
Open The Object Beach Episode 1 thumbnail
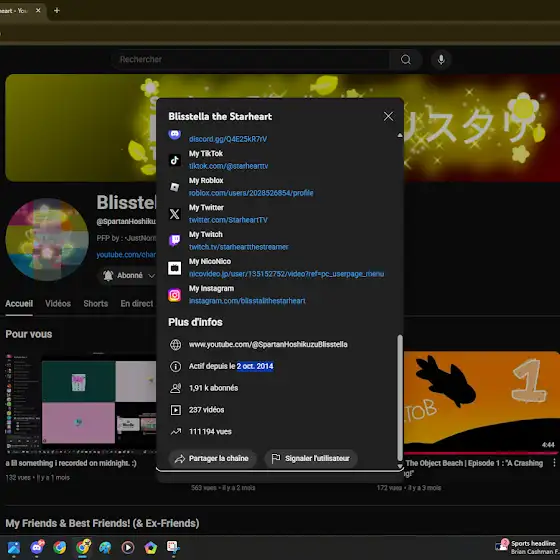(481, 402)
